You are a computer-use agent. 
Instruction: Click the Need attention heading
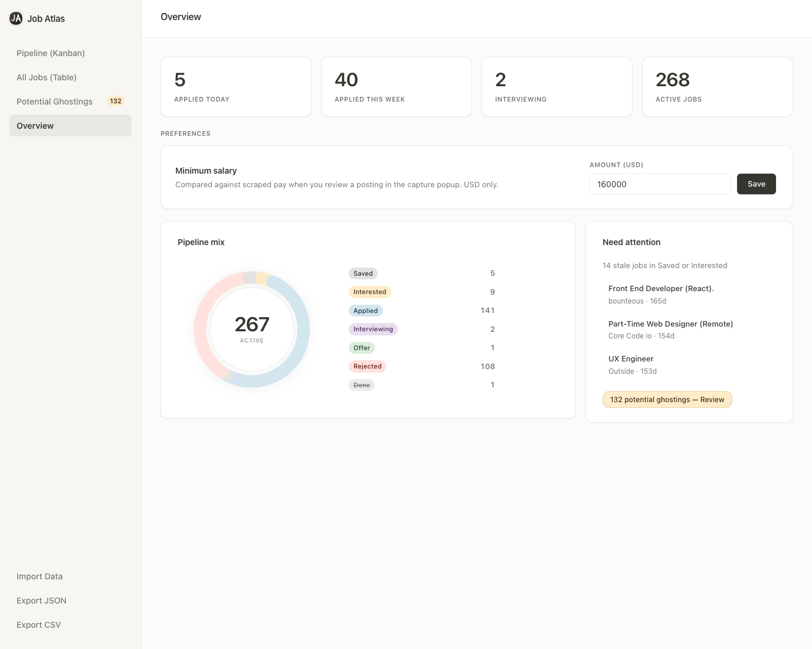point(631,242)
